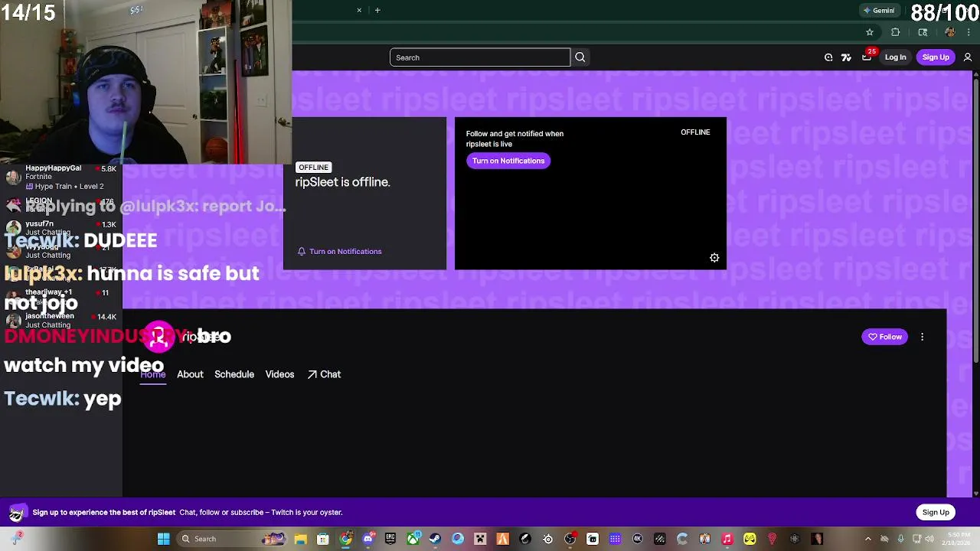Bookmark this page with the star icon
This screenshot has width=980, height=551.
point(870,32)
